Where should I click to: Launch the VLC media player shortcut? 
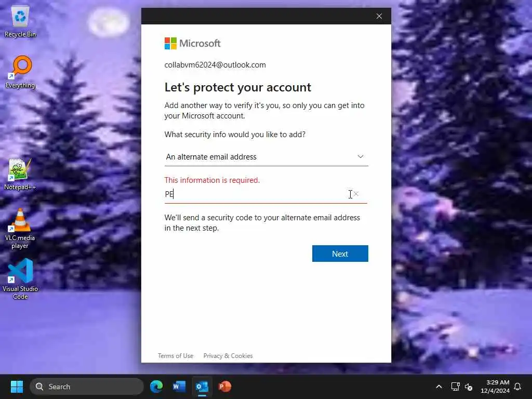point(20,229)
